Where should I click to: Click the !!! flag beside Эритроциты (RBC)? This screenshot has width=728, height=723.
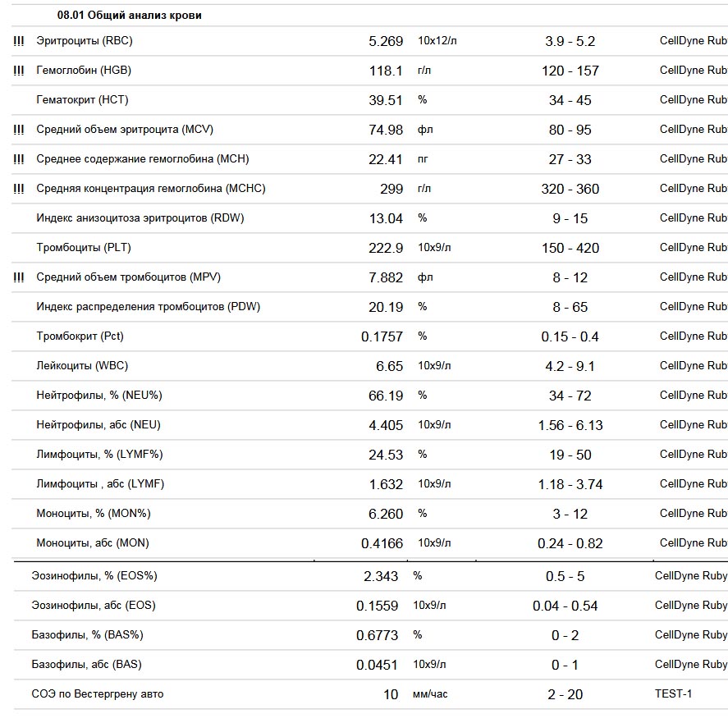[x=19, y=41]
